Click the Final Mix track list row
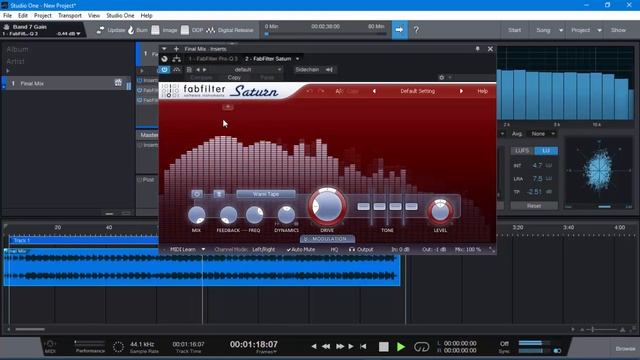Screen dimensions: 640x360 [67, 83]
